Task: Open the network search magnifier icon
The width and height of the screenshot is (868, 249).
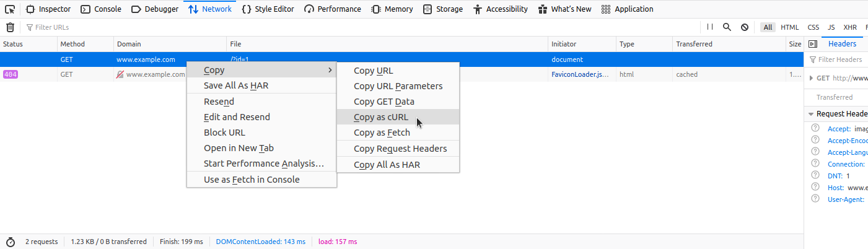Action: [x=727, y=27]
